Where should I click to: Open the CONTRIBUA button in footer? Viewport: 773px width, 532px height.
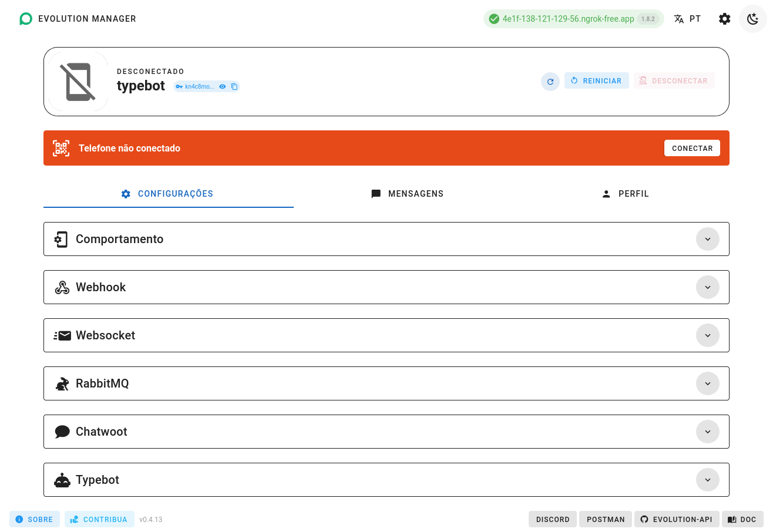coord(99,519)
